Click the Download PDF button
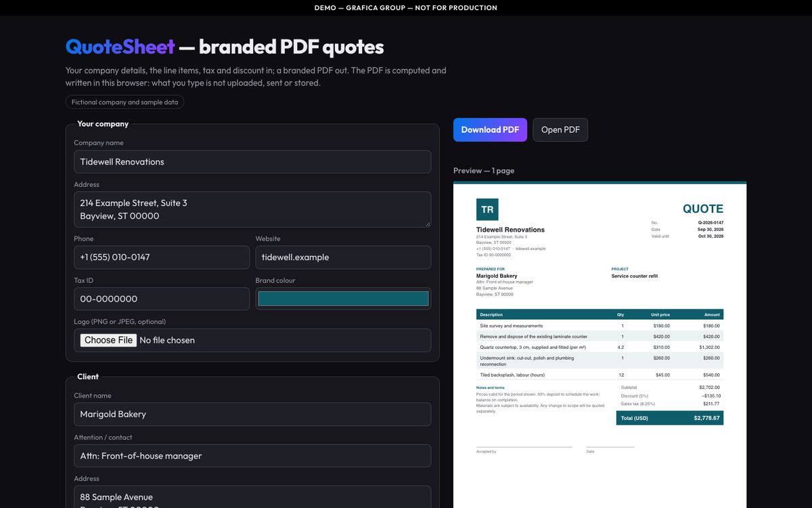812x508 pixels. coord(490,130)
